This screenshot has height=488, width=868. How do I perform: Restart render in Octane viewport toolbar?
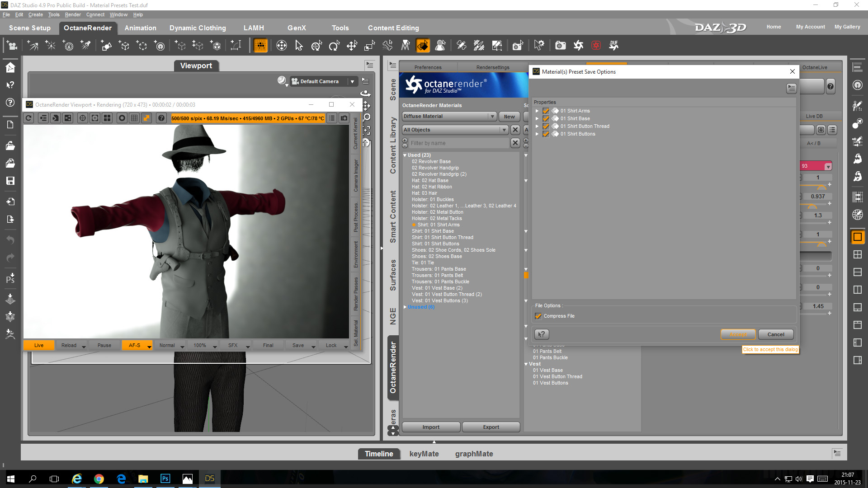28,118
